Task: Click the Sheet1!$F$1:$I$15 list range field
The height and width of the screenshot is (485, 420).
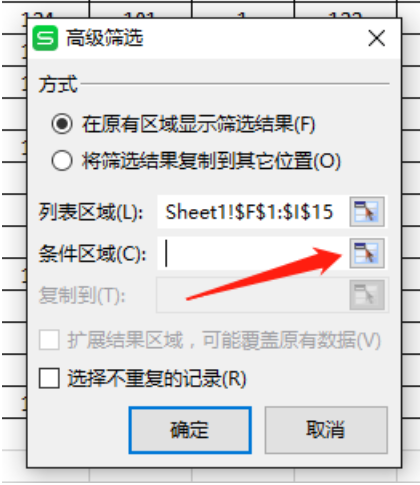Action: coord(253,212)
